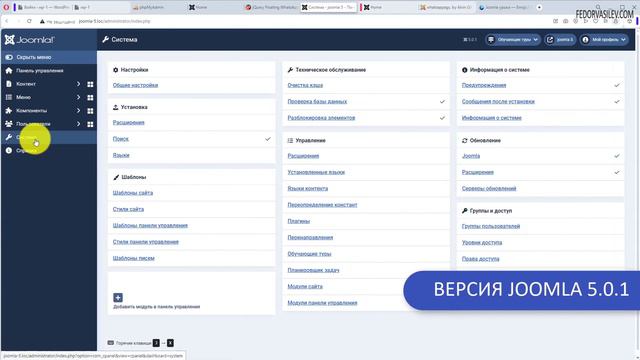
Task: Open the Обучающие туры dropdown
Action: click(513, 40)
